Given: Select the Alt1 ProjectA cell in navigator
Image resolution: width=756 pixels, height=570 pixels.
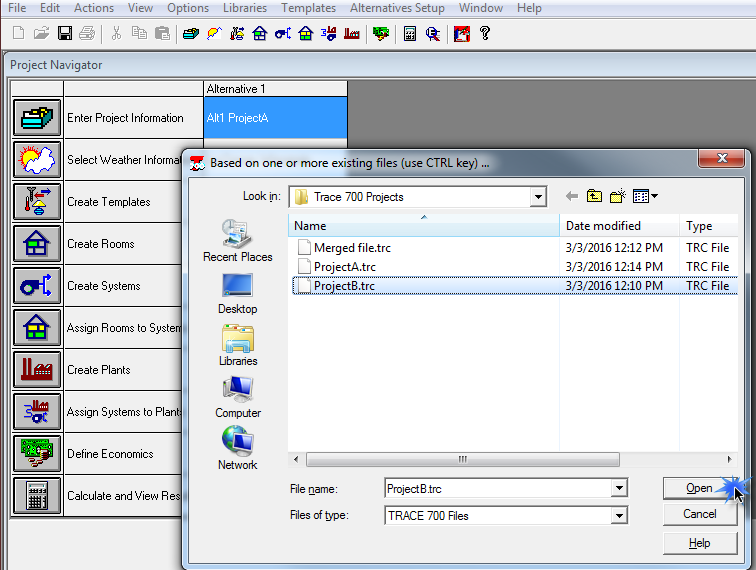Looking at the screenshot, I should tap(275, 118).
